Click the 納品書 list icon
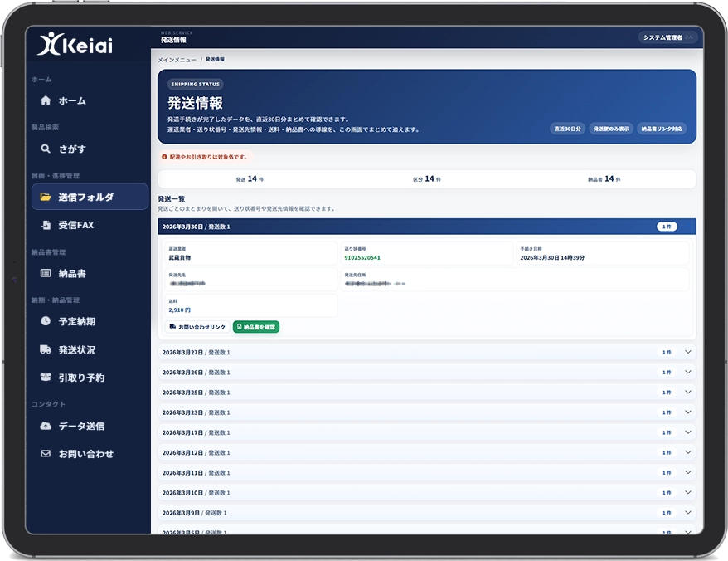Viewport: 728px width, 561px height. tap(46, 273)
